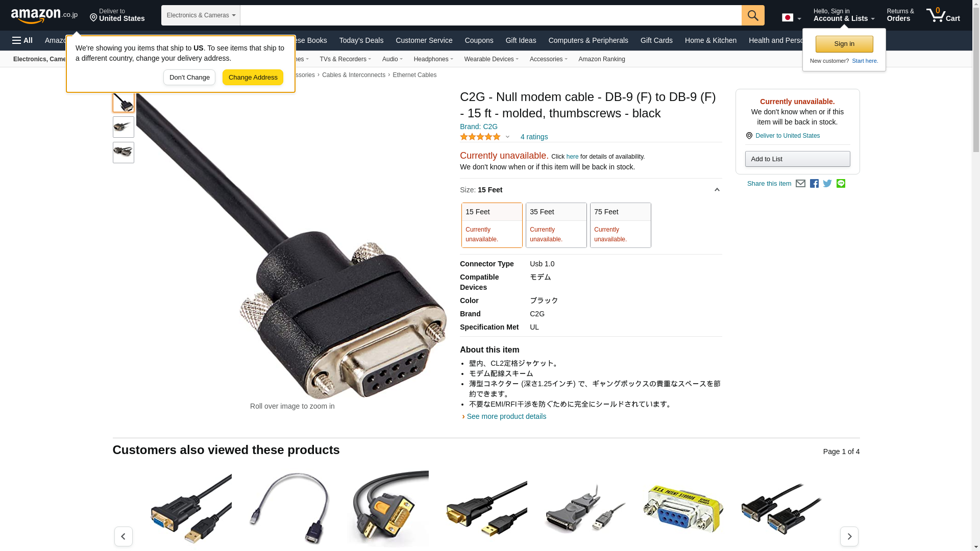The height and width of the screenshot is (551, 980).
Task: Open the Headphones submenu
Action: pyautogui.click(x=433, y=59)
